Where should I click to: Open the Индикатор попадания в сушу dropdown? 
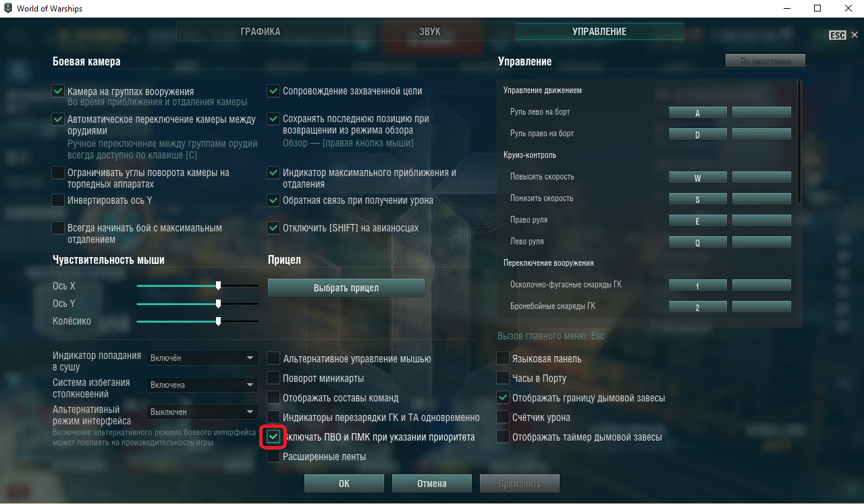202,358
